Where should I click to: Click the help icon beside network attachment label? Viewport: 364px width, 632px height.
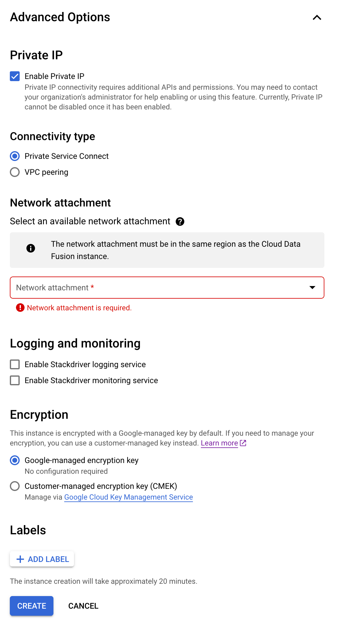[x=181, y=222]
